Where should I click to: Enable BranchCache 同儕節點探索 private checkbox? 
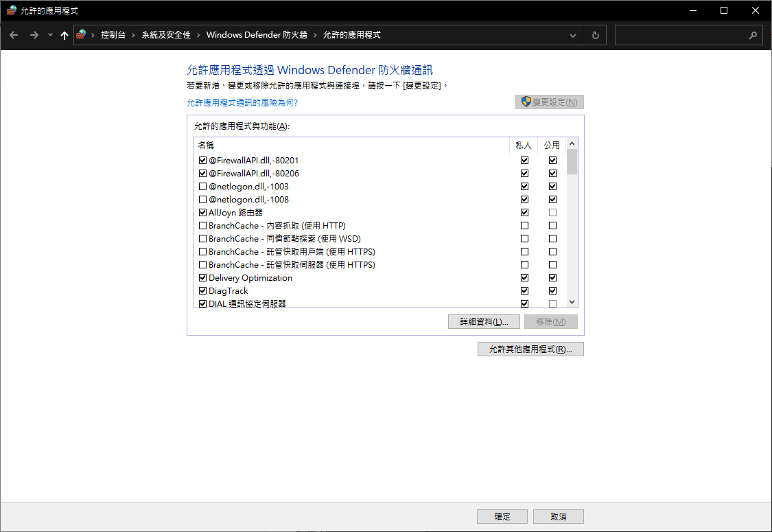525,239
